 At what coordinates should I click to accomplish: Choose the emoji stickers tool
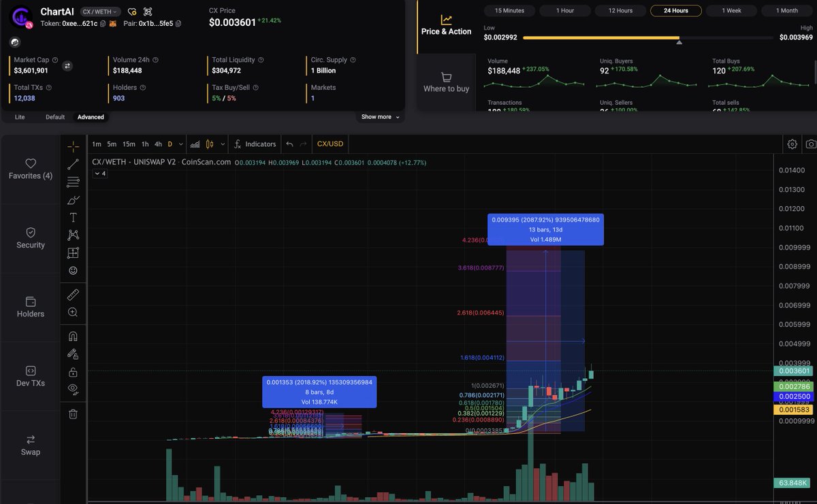tap(74, 270)
